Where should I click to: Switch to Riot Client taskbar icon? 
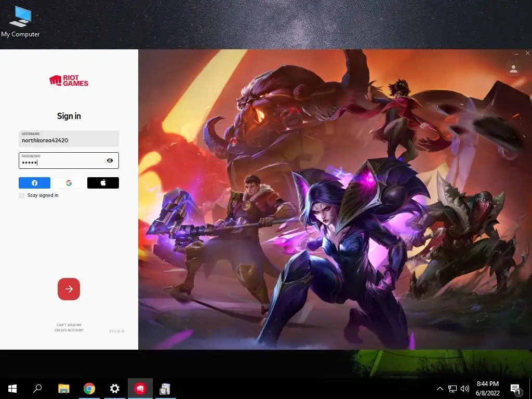pyautogui.click(x=140, y=389)
